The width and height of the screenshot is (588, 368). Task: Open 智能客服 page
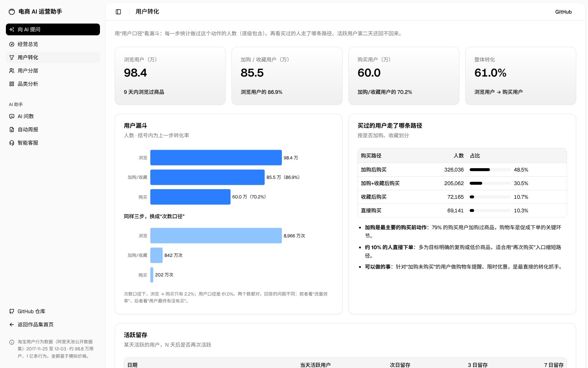[53, 143]
